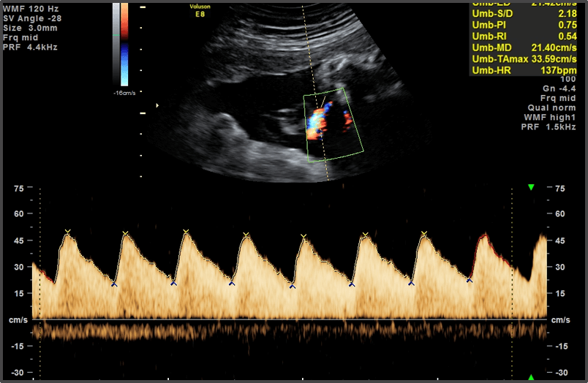Click the grayscale map bar beside color scale
Viewport: 588px width, 383px height.
coord(116,45)
